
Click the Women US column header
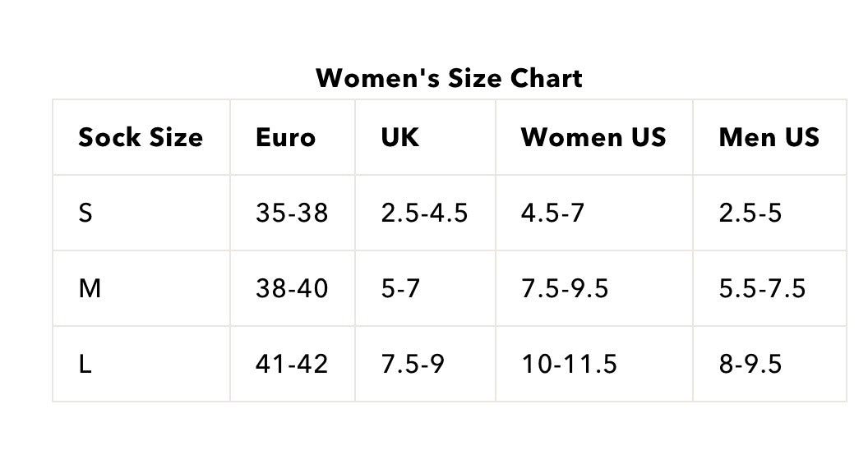(x=593, y=137)
